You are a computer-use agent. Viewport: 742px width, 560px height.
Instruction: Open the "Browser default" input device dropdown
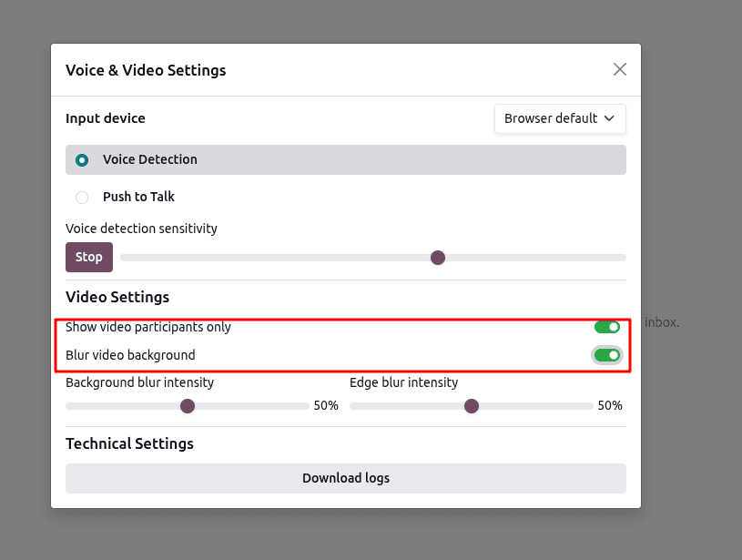coord(559,118)
